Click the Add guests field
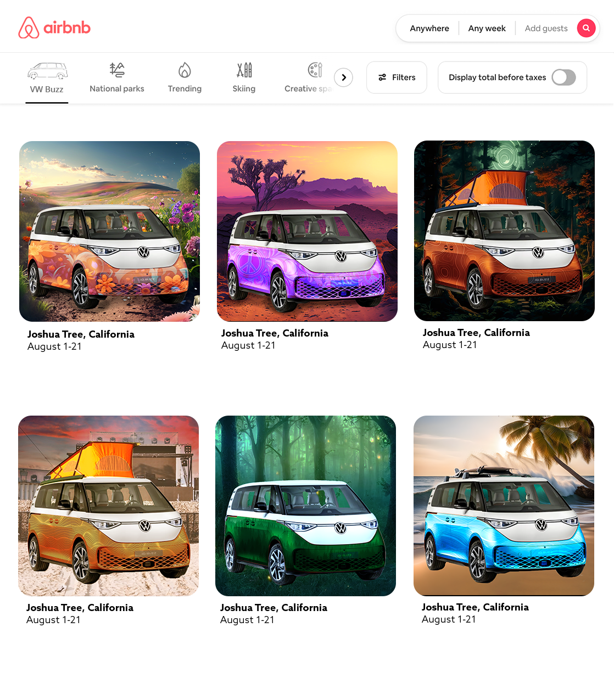Screen dimensions: 614x700 [x=546, y=28]
